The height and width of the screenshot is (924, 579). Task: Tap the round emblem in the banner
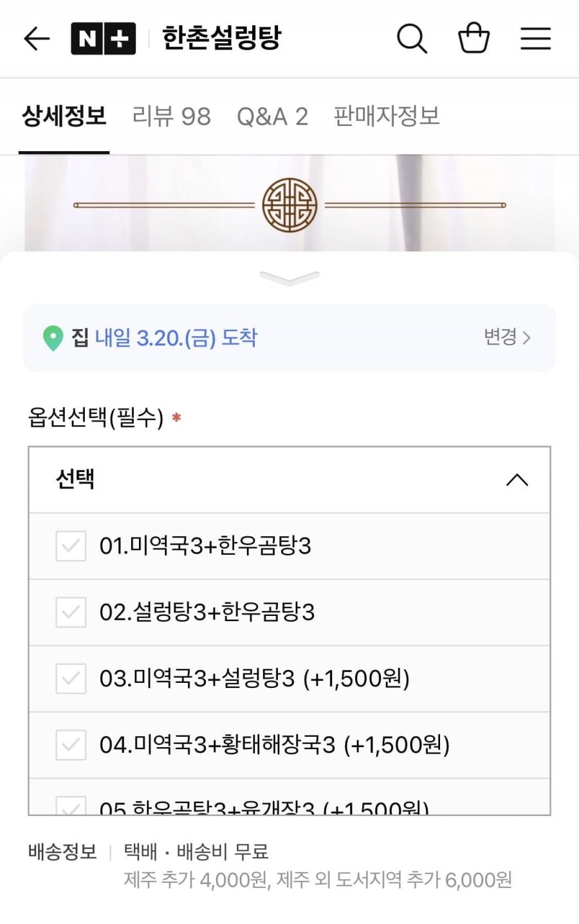289,205
